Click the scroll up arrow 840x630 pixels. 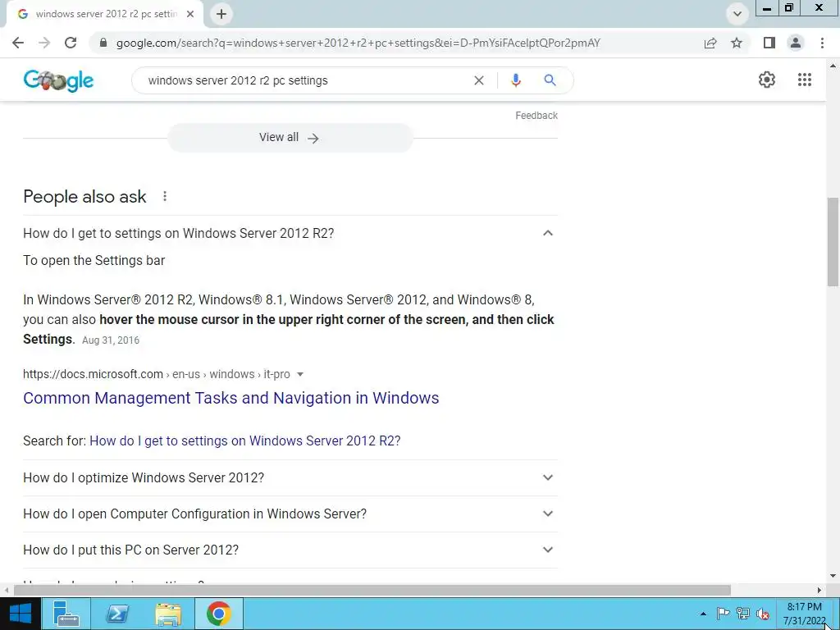[833, 66]
